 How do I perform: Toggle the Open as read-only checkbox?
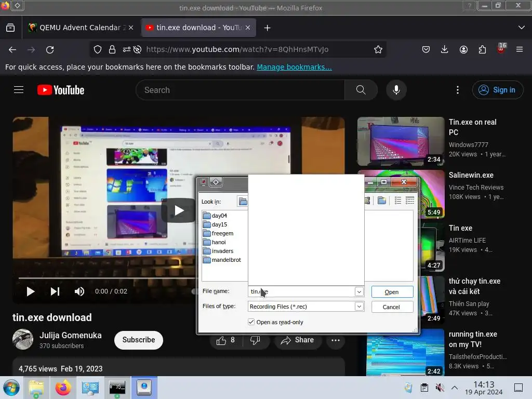[251, 322]
